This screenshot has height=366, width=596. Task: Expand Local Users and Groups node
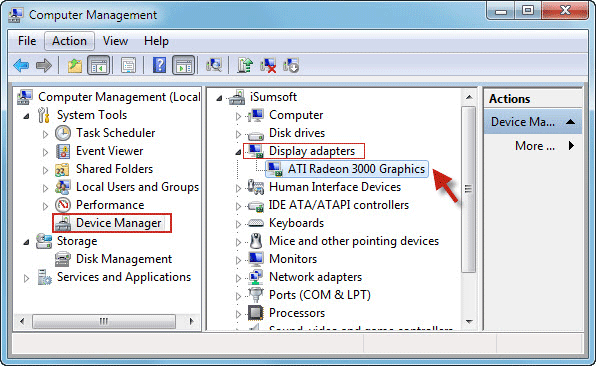pyautogui.click(x=45, y=188)
